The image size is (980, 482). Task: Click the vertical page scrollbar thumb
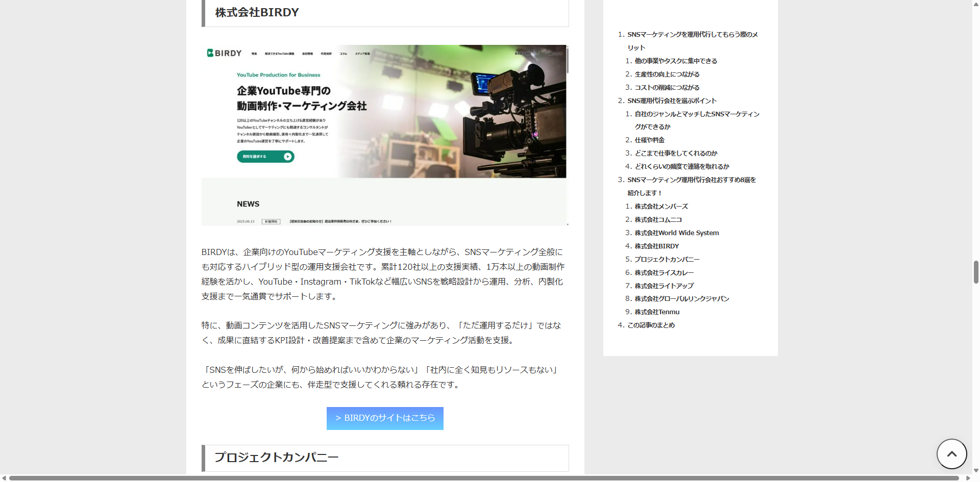tap(976, 272)
